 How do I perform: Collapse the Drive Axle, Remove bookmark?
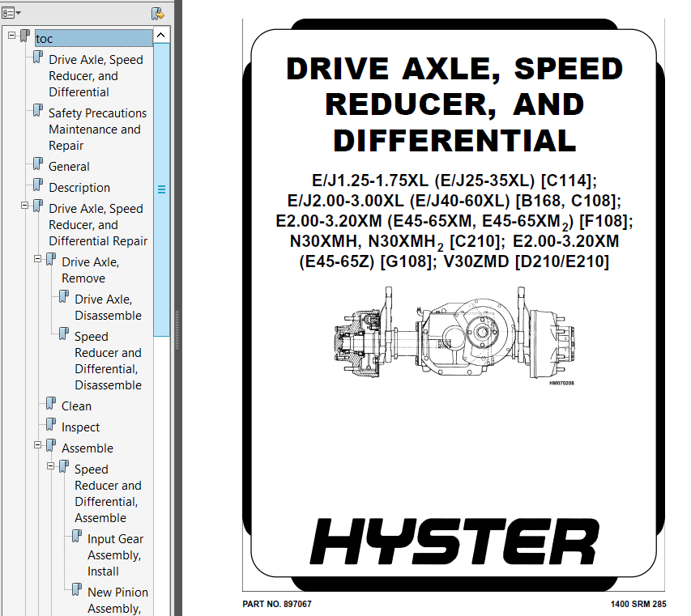click(x=38, y=259)
